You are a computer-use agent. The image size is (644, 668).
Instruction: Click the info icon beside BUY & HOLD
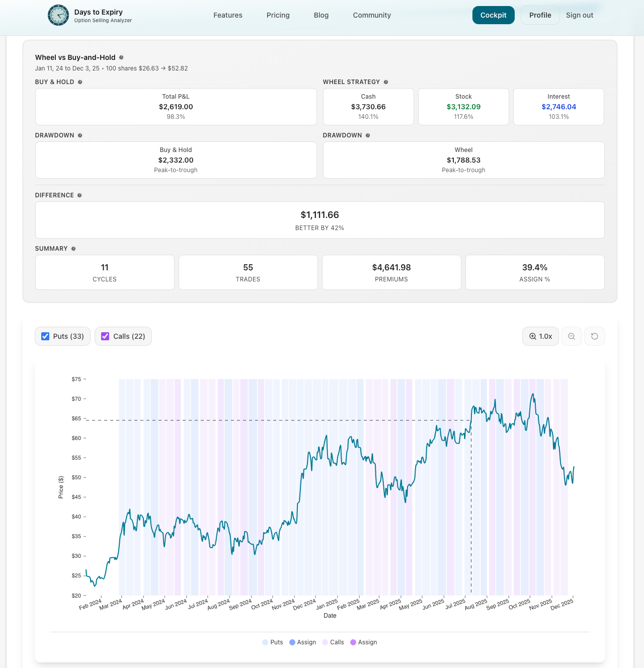click(x=80, y=82)
